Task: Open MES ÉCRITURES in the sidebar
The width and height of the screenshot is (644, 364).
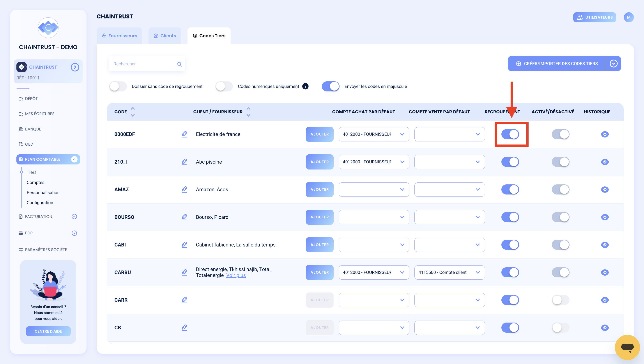Action: pos(37,114)
